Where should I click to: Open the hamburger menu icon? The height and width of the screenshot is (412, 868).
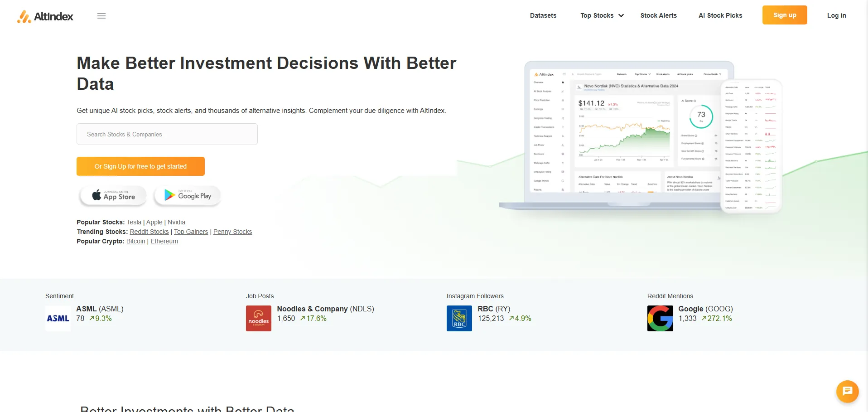pos(101,16)
